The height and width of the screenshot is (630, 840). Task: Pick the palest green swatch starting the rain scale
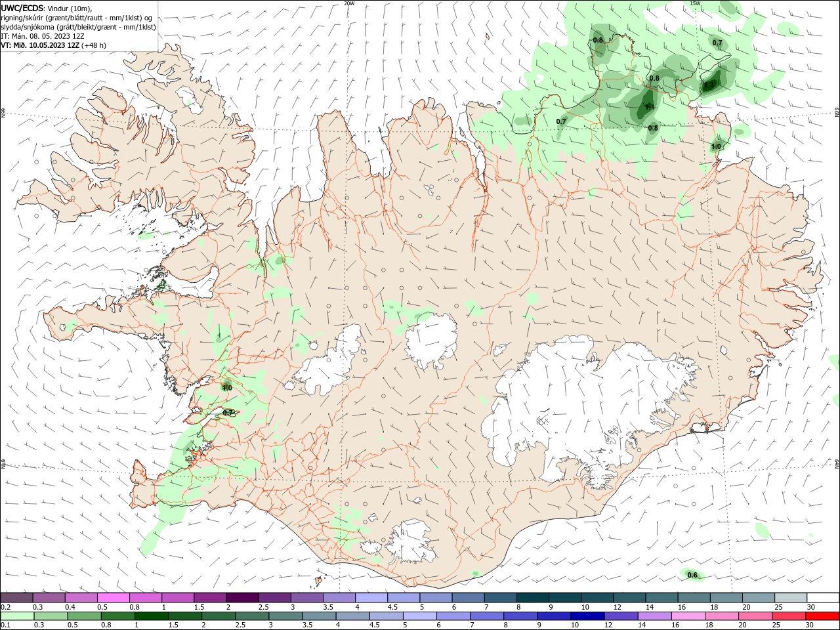pyautogui.click(x=17, y=616)
